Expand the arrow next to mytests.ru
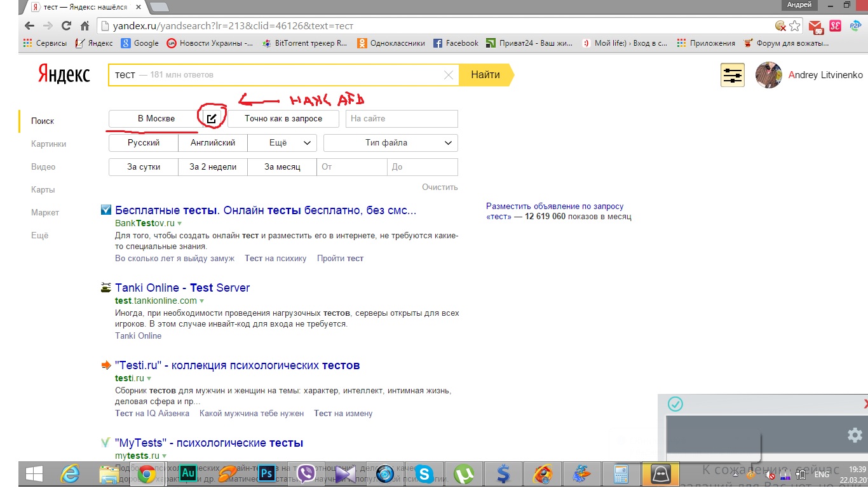The width and height of the screenshot is (868, 488). (164, 456)
